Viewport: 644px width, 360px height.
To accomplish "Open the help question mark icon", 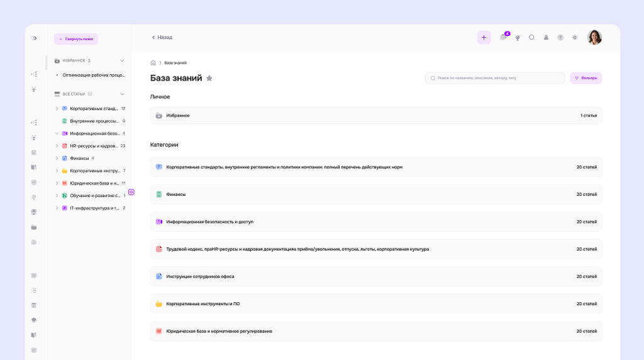I will [x=560, y=38].
